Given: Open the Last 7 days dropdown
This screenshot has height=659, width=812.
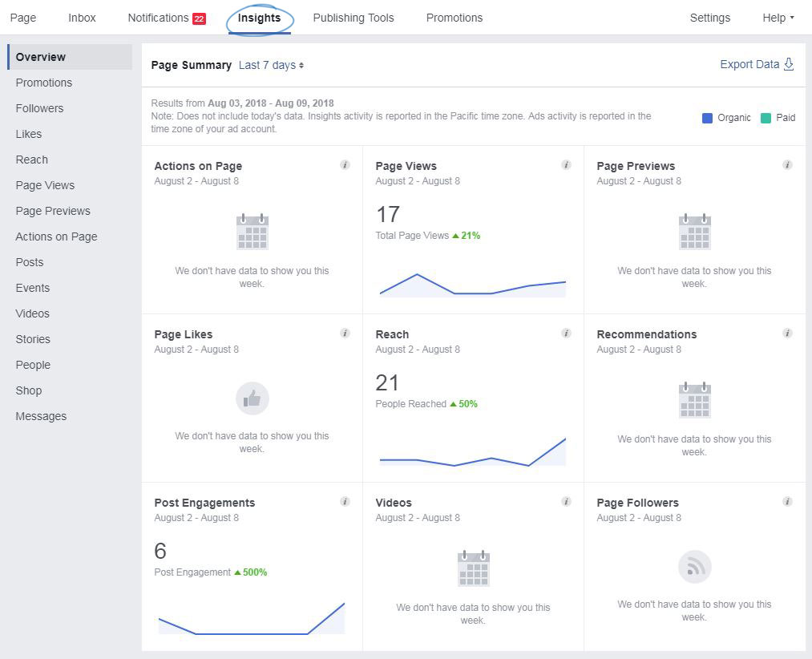Looking at the screenshot, I should pyautogui.click(x=272, y=65).
